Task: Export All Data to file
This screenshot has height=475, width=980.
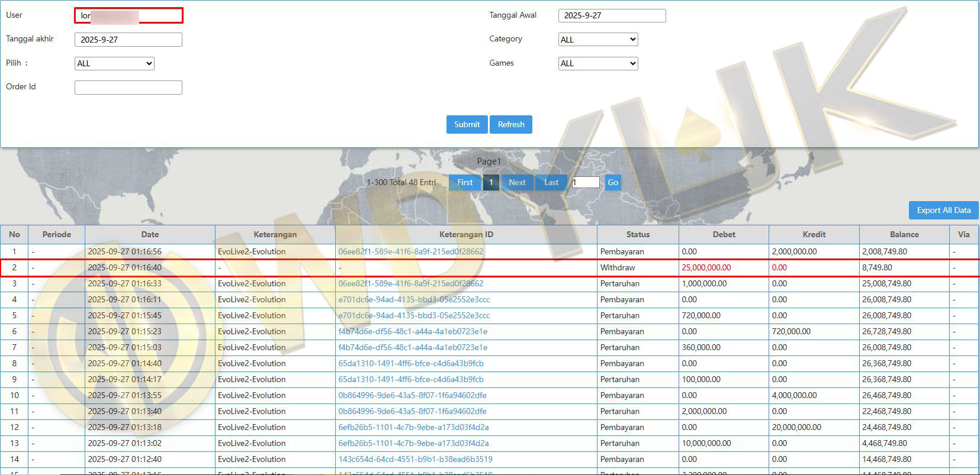Action: pyautogui.click(x=943, y=210)
